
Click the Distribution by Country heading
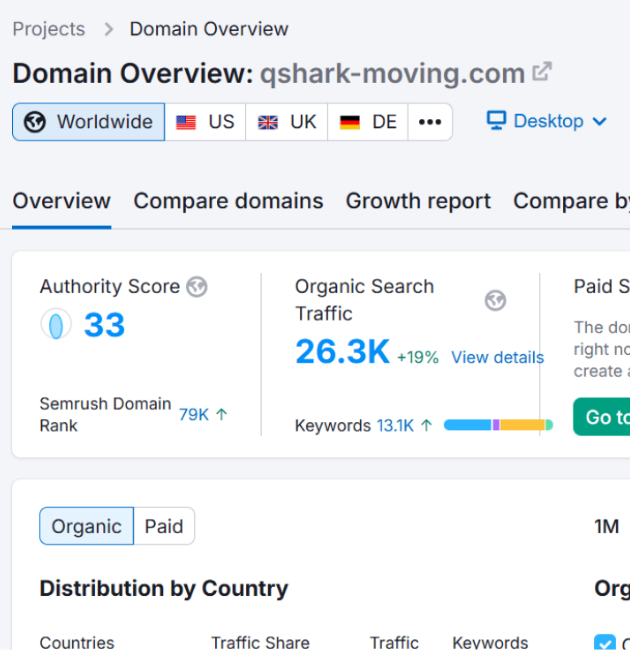click(x=164, y=589)
